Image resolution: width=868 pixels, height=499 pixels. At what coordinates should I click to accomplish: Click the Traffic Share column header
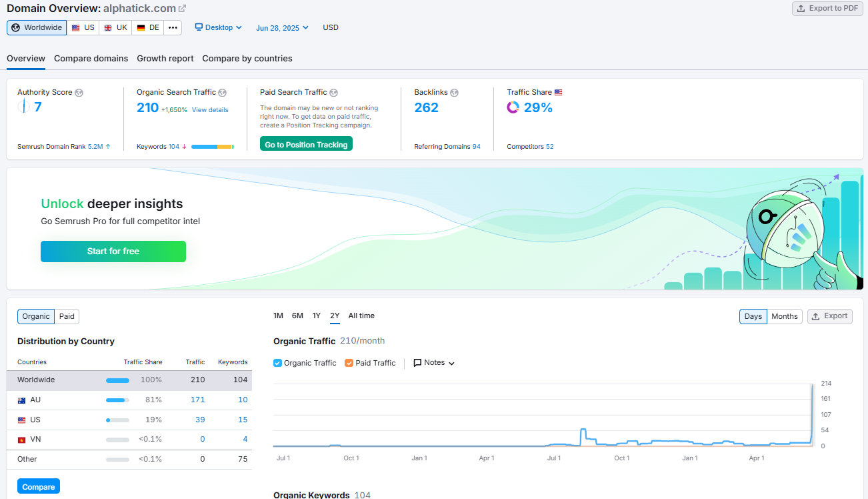(143, 362)
